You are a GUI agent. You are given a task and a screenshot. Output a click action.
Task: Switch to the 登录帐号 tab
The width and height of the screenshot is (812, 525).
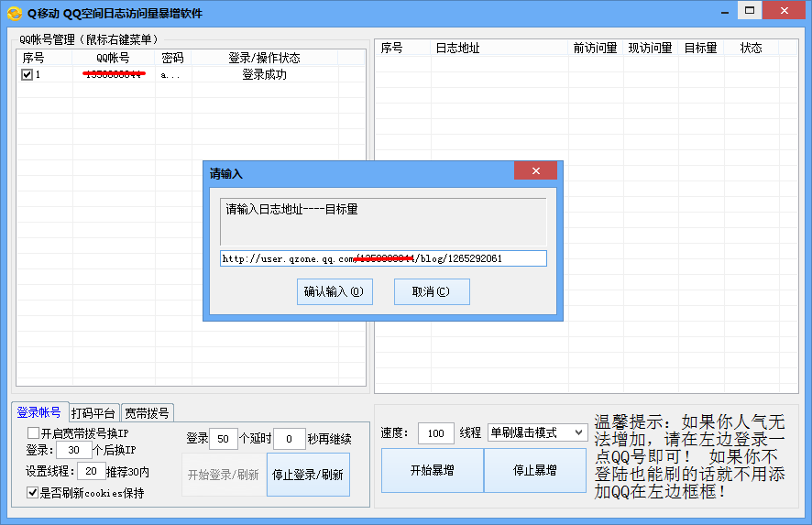pyautogui.click(x=38, y=412)
